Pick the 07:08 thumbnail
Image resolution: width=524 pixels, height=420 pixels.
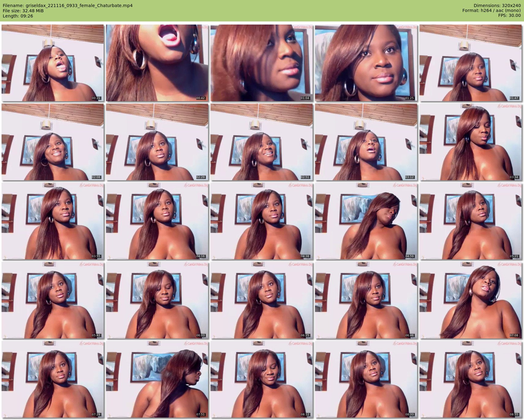pyautogui.click(x=471, y=300)
